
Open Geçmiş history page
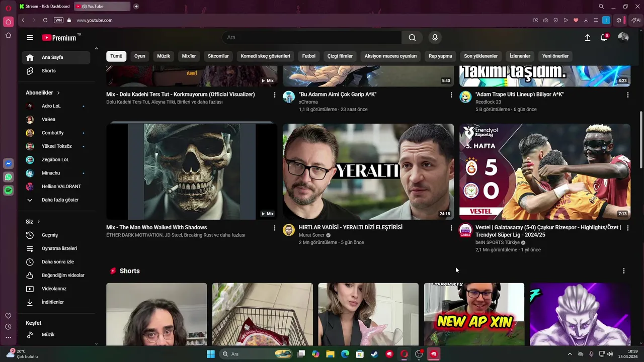56,235
